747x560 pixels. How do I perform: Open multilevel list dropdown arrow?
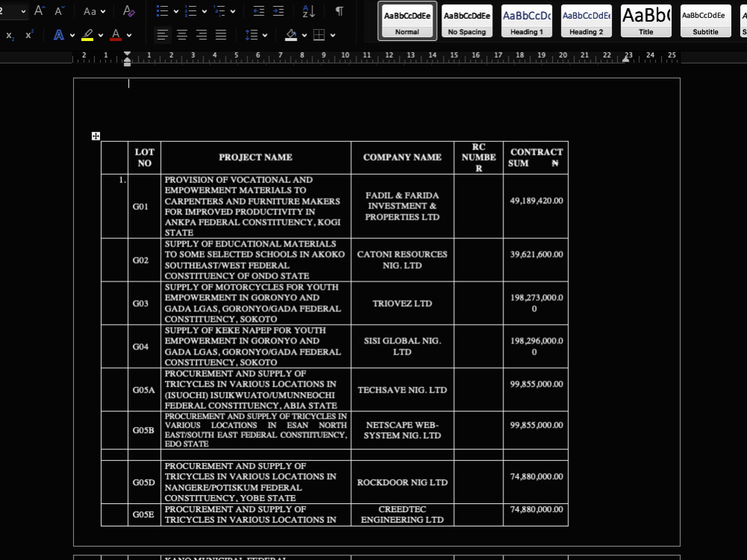233,11
